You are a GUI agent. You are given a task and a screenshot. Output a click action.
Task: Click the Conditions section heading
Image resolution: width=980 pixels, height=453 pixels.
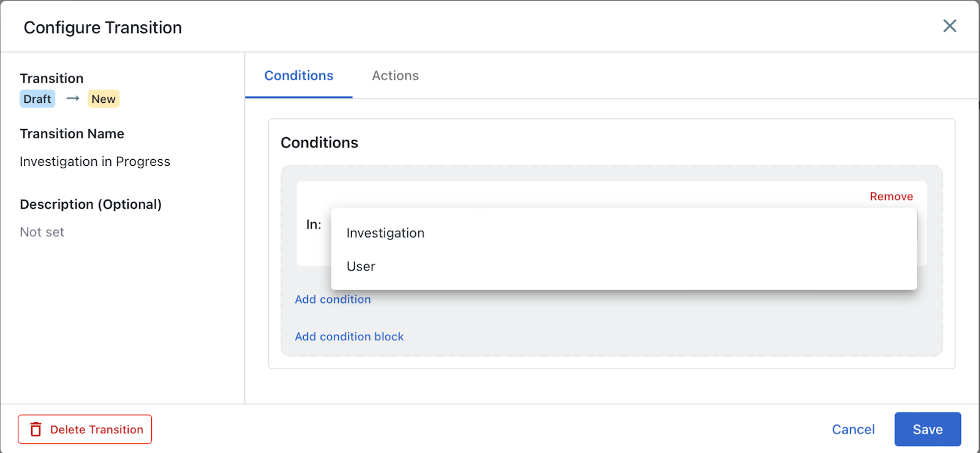[x=319, y=143]
